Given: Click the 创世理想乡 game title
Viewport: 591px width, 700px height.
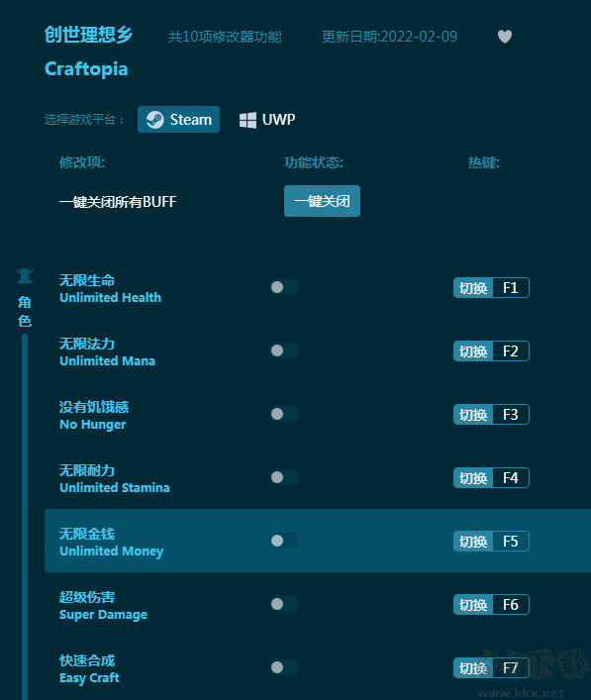Looking at the screenshot, I should click(88, 35).
